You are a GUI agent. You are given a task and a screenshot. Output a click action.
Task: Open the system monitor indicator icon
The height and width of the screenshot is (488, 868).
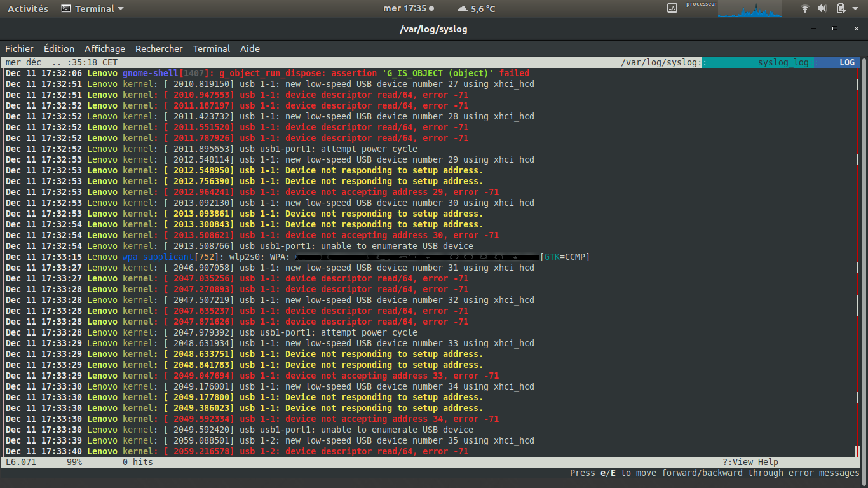[672, 8]
